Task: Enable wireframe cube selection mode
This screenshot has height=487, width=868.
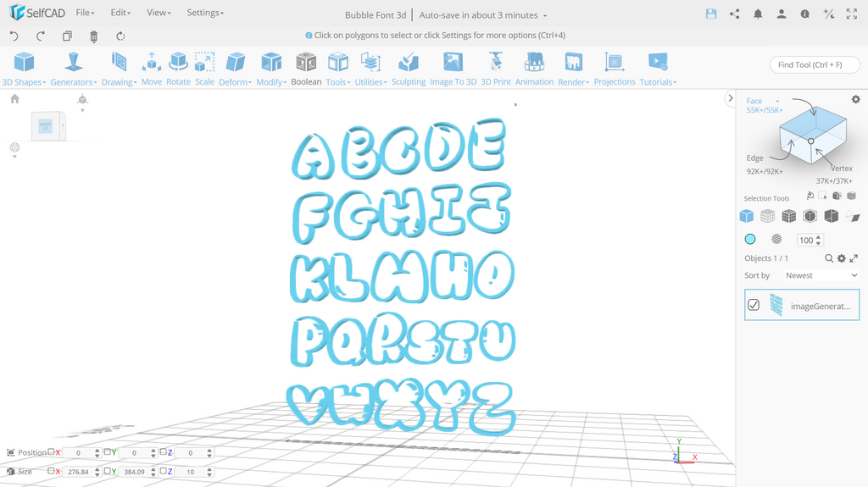Action: [767, 216]
